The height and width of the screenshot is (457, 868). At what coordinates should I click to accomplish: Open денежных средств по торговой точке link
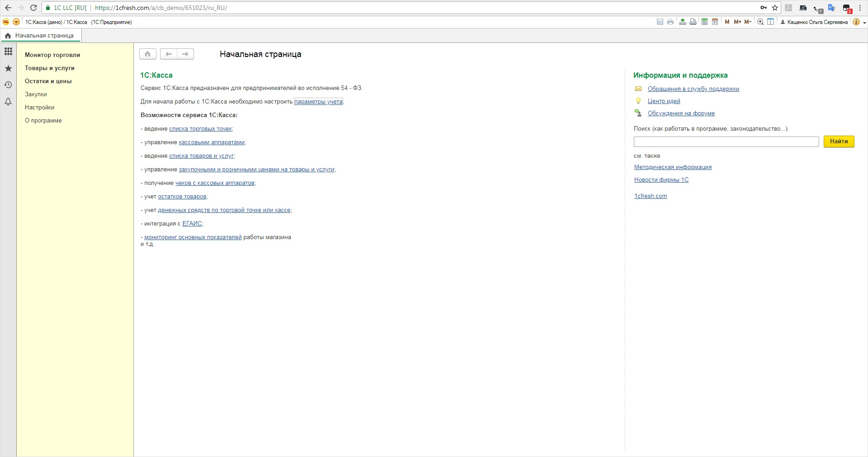pyautogui.click(x=224, y=210)
